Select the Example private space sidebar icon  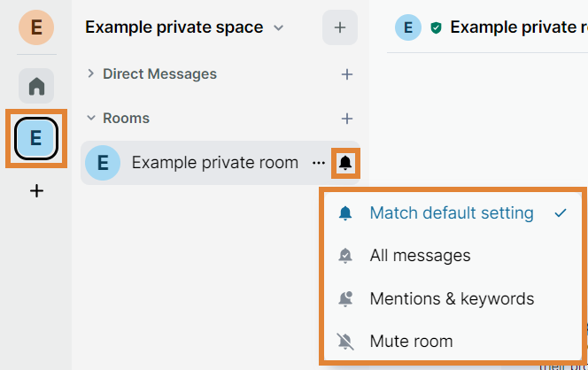point(36,137)
